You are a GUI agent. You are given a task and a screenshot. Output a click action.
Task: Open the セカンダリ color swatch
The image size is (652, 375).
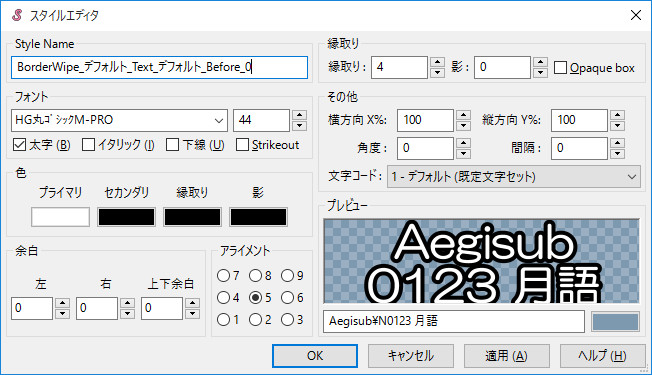tap(126, 217)
